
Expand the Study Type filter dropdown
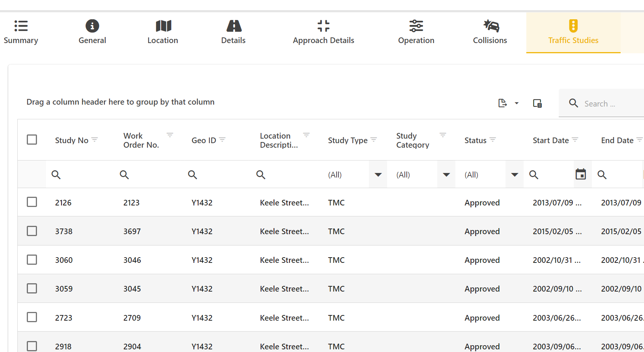[378, 174]
